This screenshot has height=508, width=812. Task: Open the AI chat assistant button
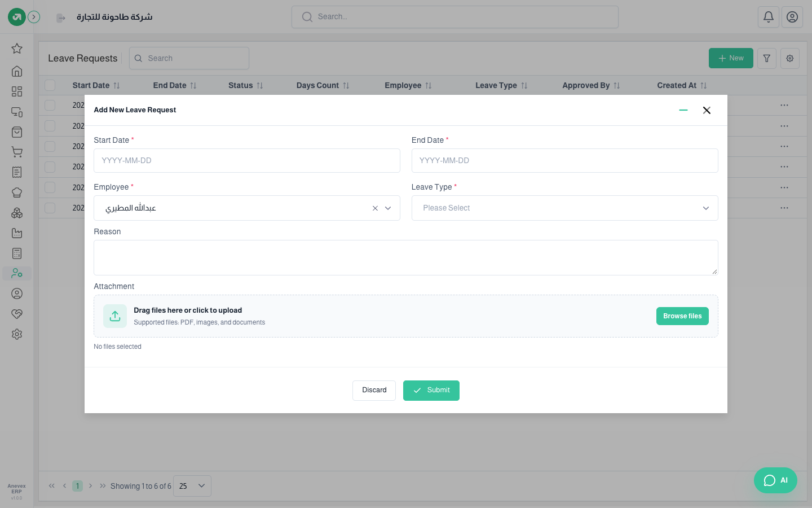775,480
